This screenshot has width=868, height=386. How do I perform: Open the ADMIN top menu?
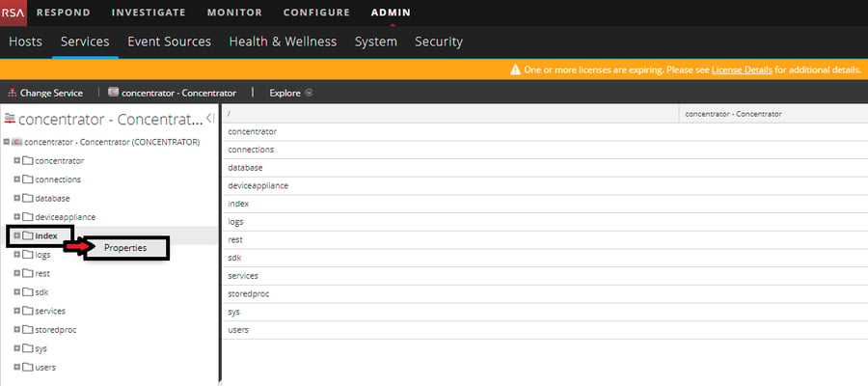(391, 13)
